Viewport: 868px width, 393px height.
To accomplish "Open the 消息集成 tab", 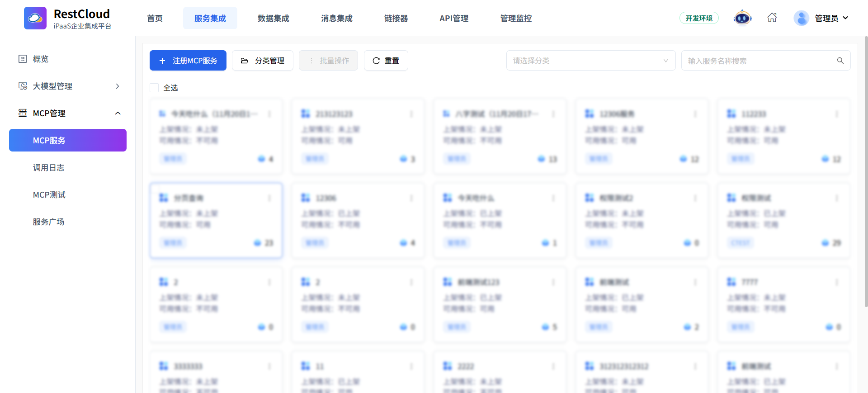I will (x=337, y=18).
